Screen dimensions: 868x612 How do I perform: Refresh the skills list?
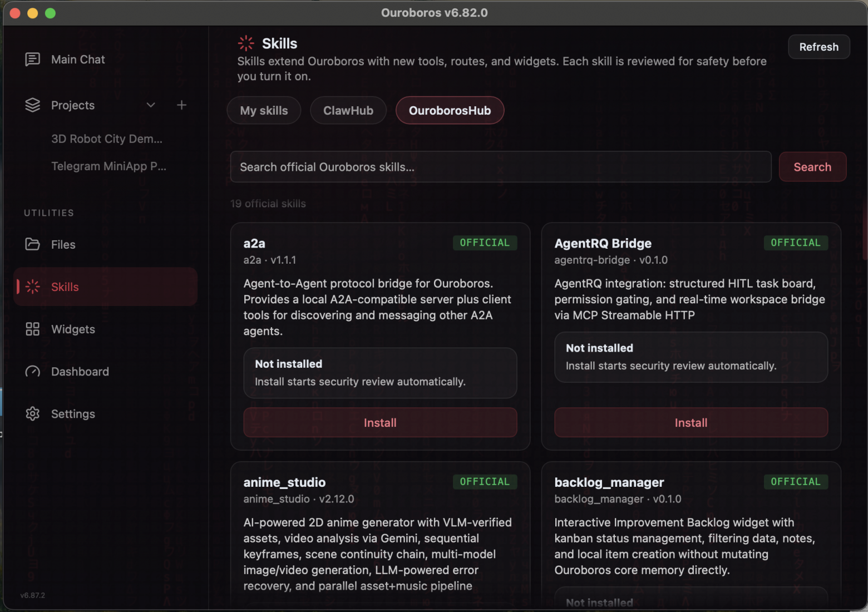click(x=819, y=47)
